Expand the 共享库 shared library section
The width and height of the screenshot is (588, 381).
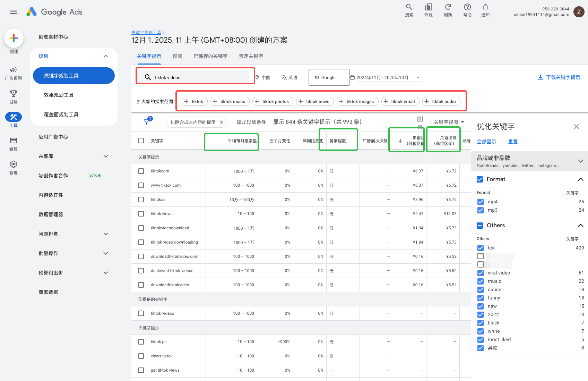pyautogui.click(x=106, y=156)
